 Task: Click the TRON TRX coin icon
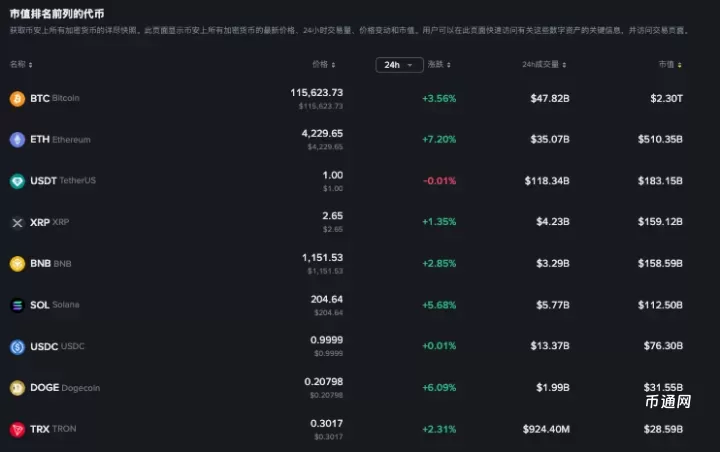pos(17,429)
